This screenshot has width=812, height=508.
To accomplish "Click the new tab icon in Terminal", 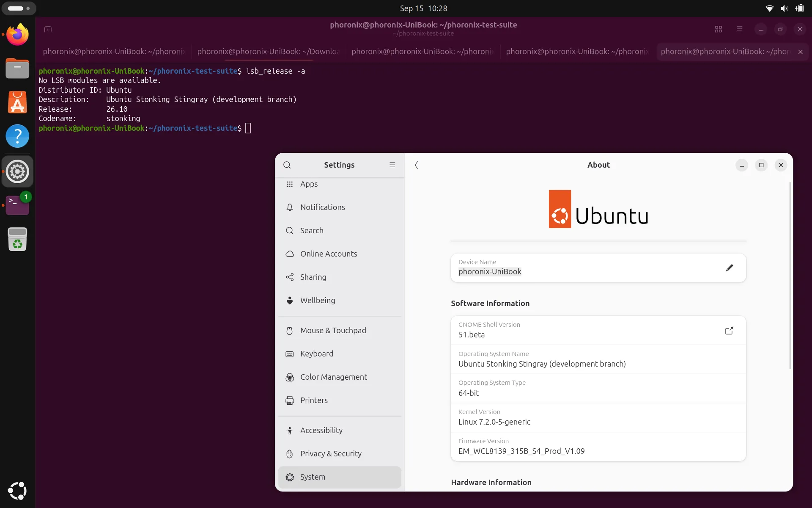I will [x=48, y=29].
